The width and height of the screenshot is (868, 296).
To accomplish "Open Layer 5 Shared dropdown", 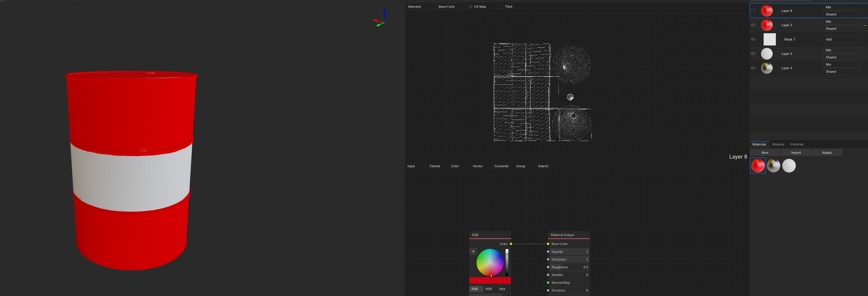I will pos(841,29).
